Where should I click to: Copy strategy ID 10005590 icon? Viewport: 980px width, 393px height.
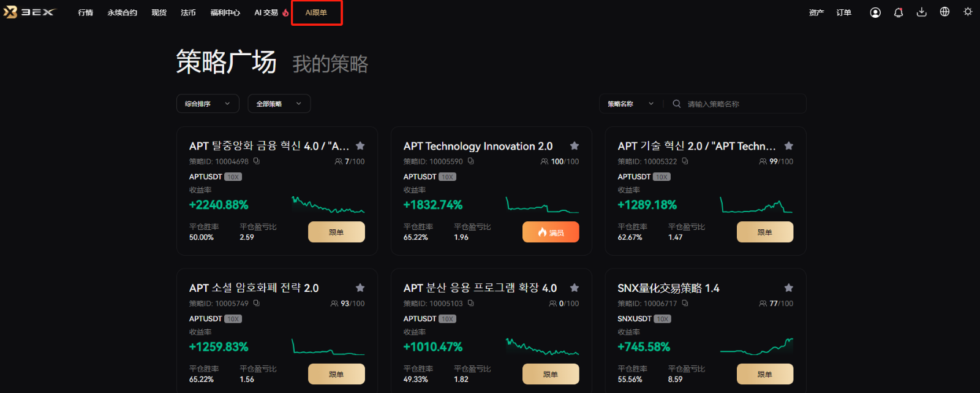[x=470, y=161]
